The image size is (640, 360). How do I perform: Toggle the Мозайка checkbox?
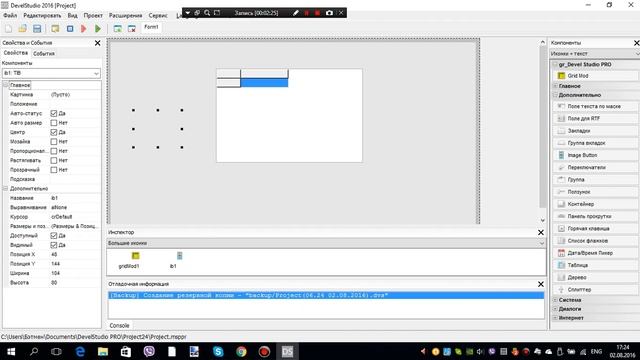(x=53, y=142)
